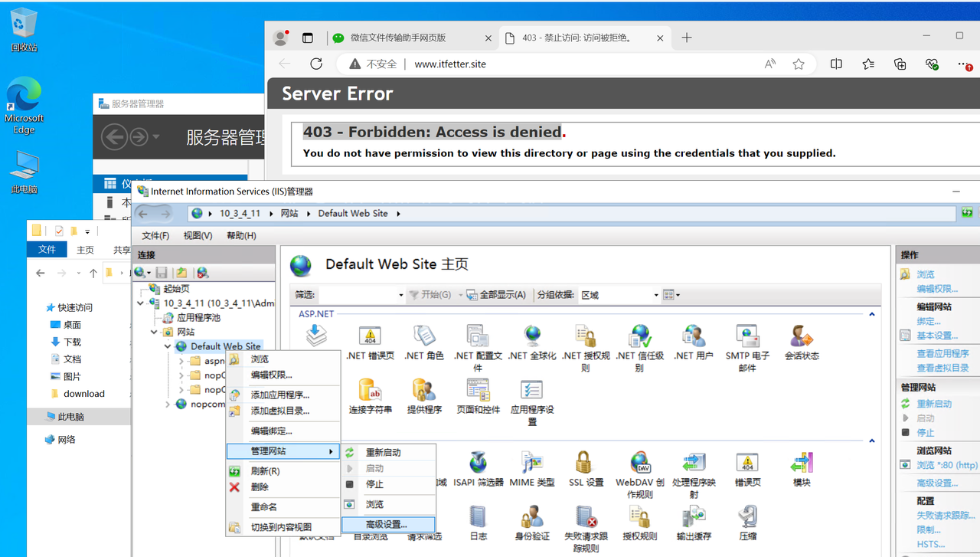Viewport: 980px width, 557px height.
Task: Open the 视图(V) menu in IIS Manager
Action: pyautogui.click(x=198, y=236)
